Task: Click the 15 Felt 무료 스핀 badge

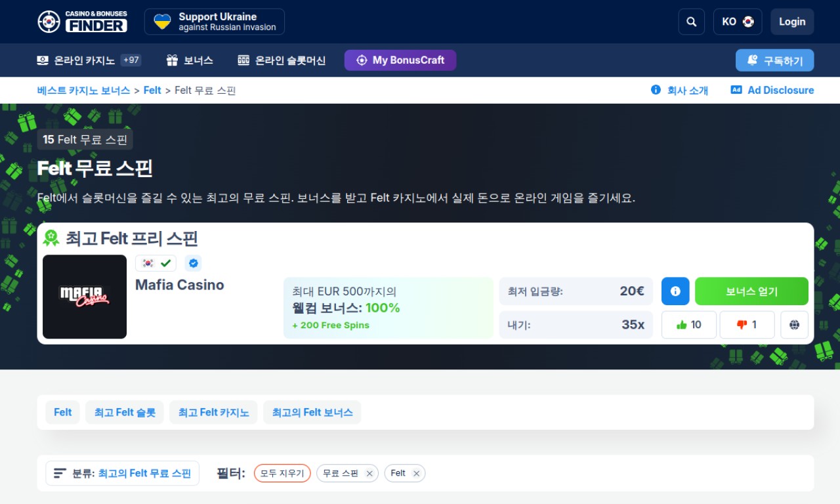Action: click(x=85, y=139)
